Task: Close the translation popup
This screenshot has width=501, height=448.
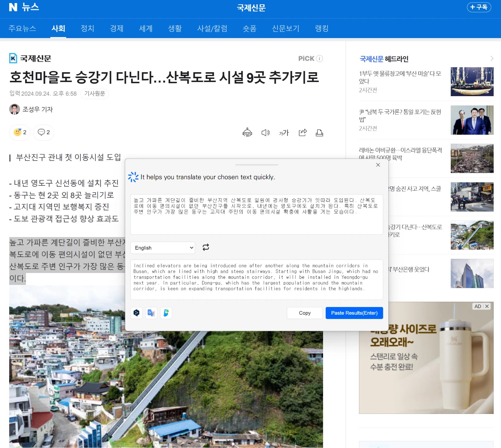Action: pos(378,165)
